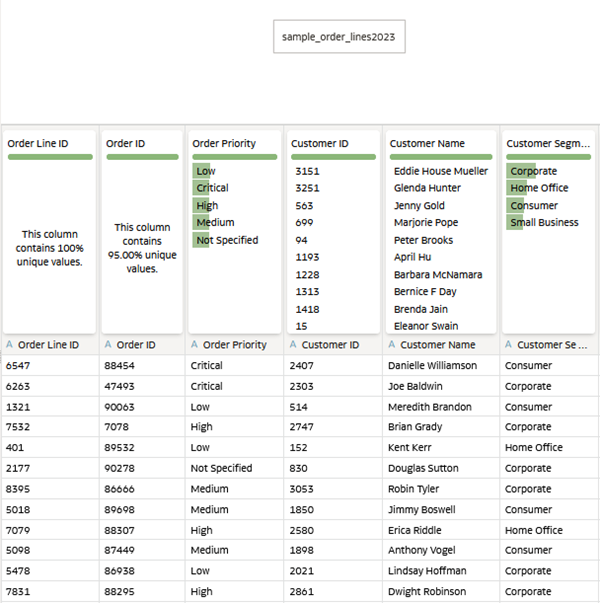Select Jenny Gold in Customer Name tile
Image resolution: width=600 pixels, height=603 pixels.
pyautogui.click(x=419, y=206)
